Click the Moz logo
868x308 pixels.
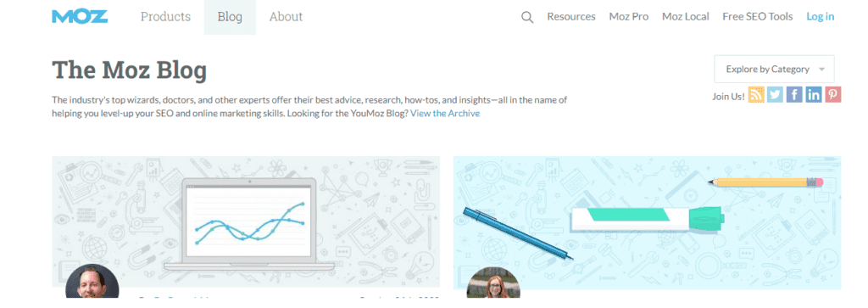point(80,17)
